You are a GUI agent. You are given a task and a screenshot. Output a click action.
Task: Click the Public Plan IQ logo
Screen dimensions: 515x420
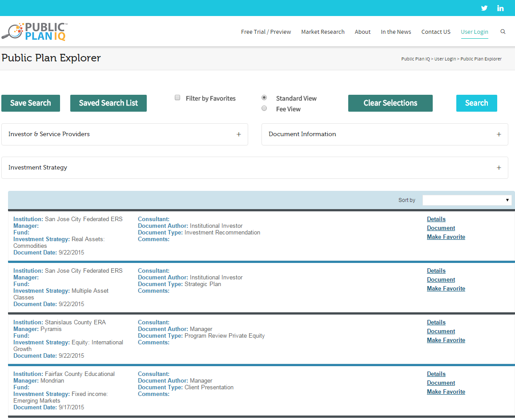coord(34,32)
